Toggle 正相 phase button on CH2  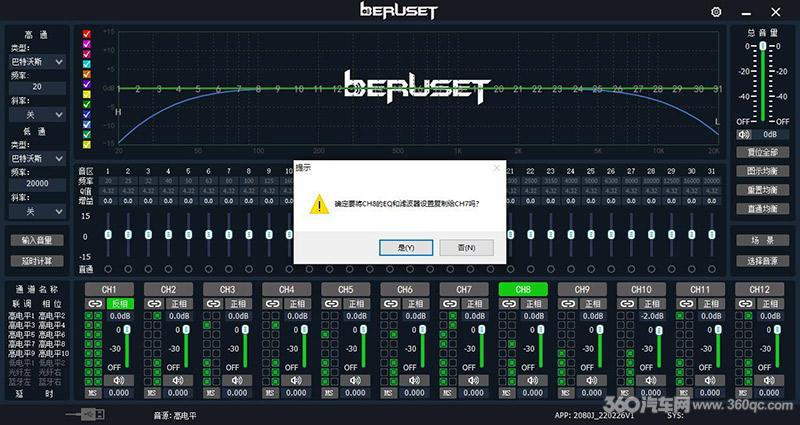point(180,304)
